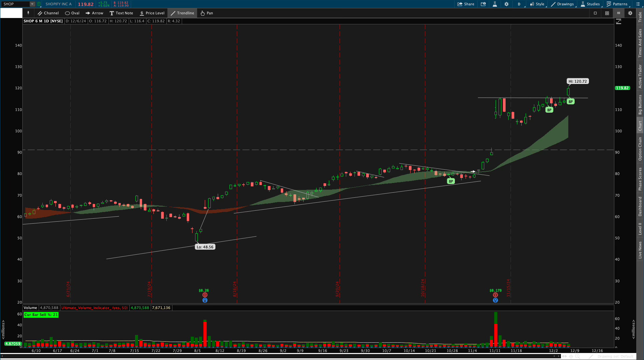Activate the Pan hand tool
The image size is (644, 360).
pos(206,13)
